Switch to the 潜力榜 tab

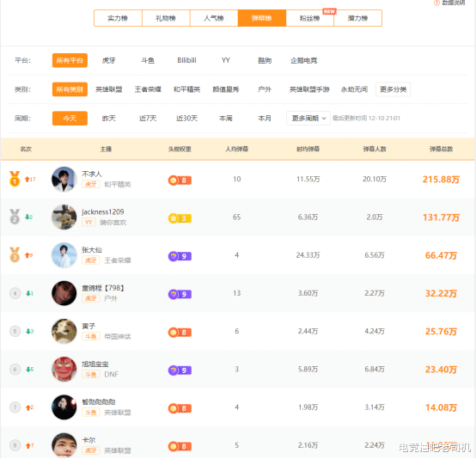click(357, 18)
